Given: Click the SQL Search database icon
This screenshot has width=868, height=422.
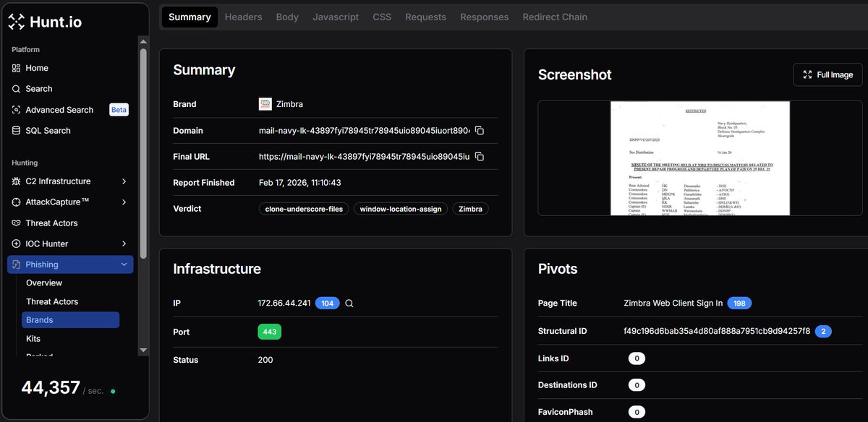Looking at the screenshot, I should [17, 131].
